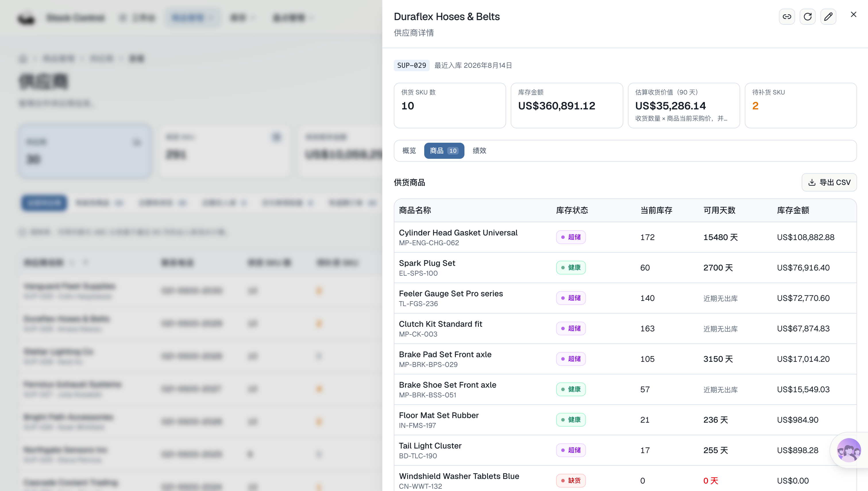The height and width of the screenshot is (491, 868).
Task: Click the 库存金额 column header
Action: point(793,210)
